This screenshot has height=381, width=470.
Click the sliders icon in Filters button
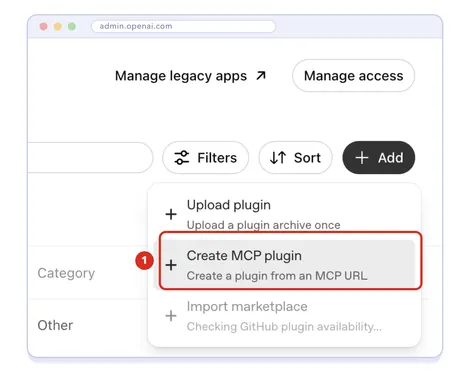tap(182, 158)
